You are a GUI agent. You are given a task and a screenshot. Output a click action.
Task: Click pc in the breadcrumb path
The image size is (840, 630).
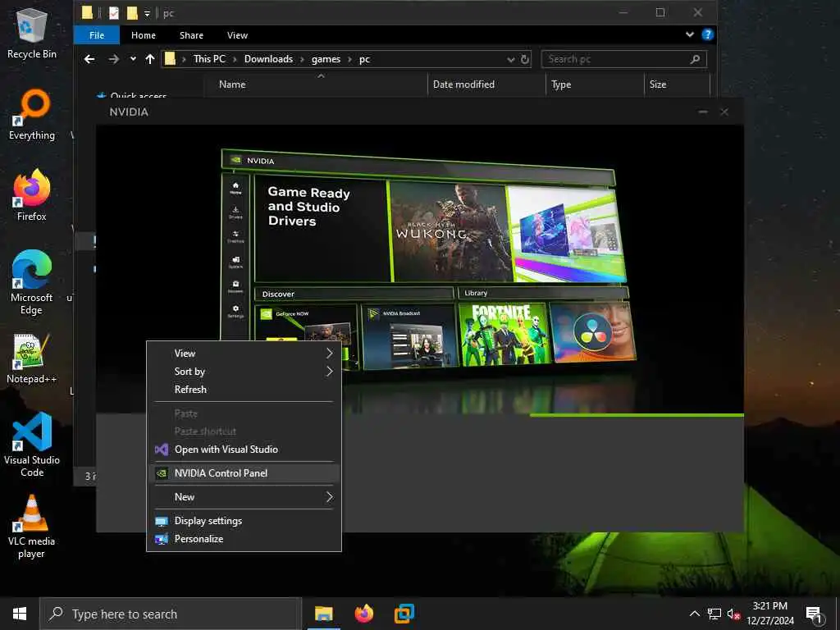365,59
